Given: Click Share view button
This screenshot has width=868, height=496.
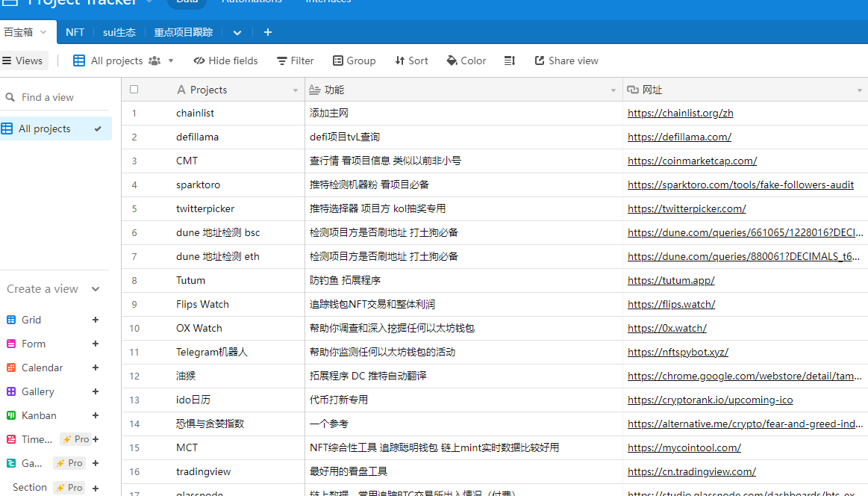Looking at the screenshot, I should click(x=566, y=61).
